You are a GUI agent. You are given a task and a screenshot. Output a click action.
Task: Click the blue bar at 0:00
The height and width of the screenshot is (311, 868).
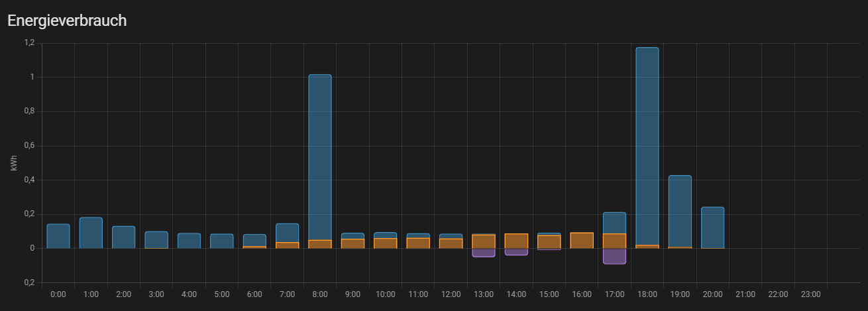(x=58, y=236)
